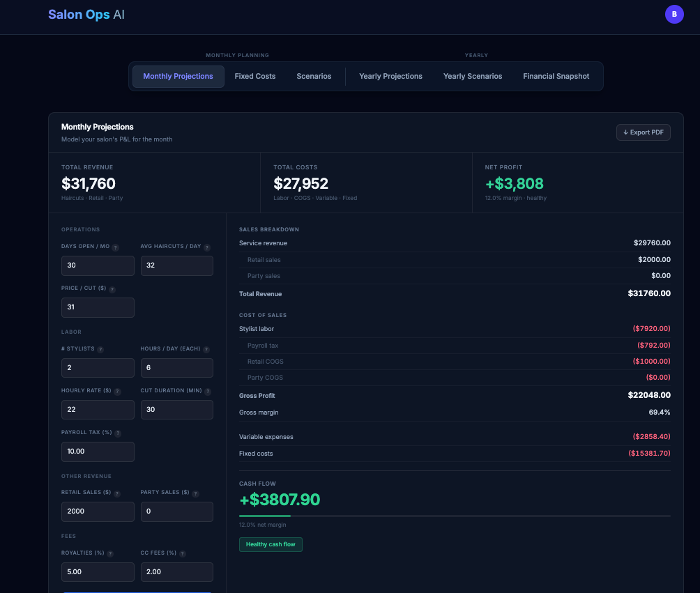The width and height of the screenshot is (700, 593).
Task: Focus the Hours / Day (Each) field
Action: 177,368
